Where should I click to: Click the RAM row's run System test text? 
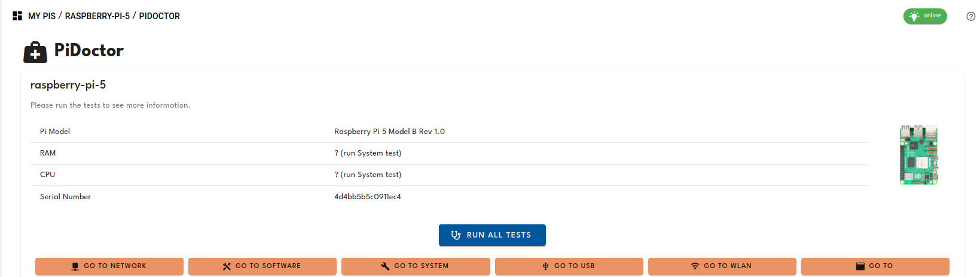(368, 153)
